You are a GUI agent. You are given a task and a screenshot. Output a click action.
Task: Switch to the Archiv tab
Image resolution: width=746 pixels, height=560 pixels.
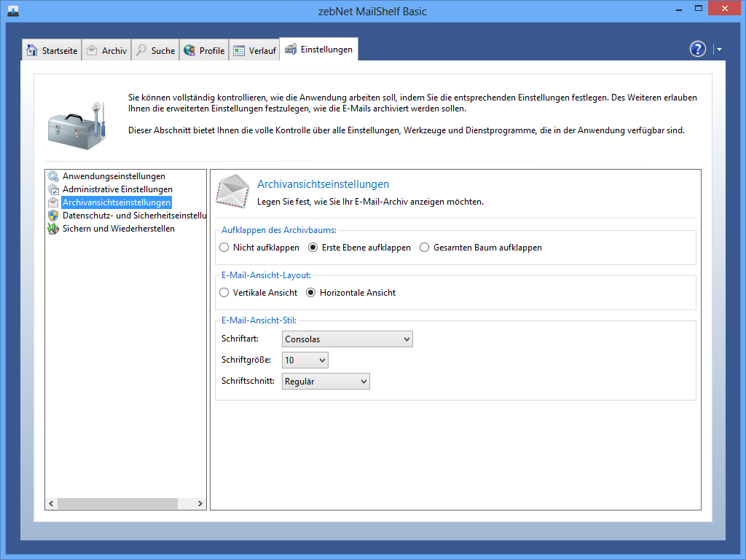click(x=106, y=50)
